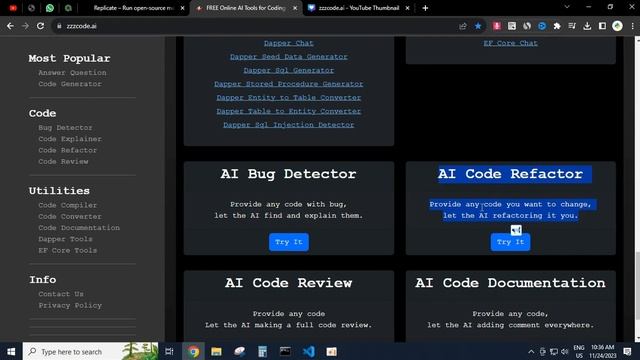This screenshot has width=640, height=360.
Task: Click the AI Code Review heading
Action: pyautogui.click(x=289, y=283)
